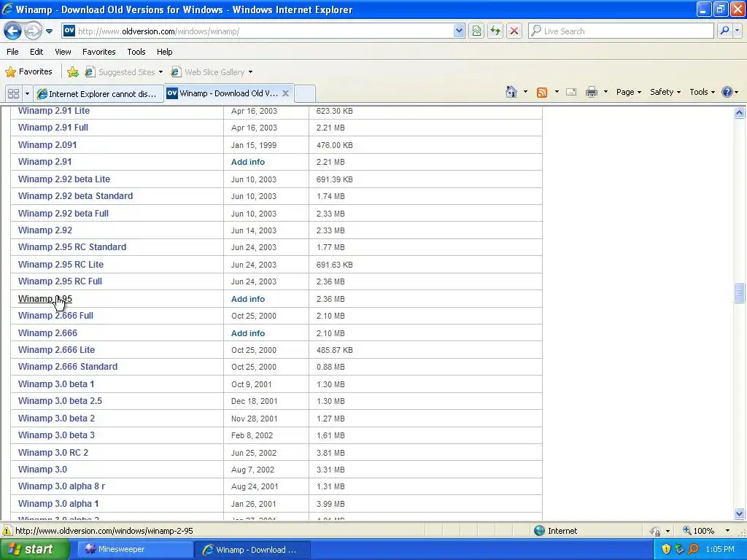Click the Home icon in command bar
Viewport: 747px width, 560px height.
[511, 92]
